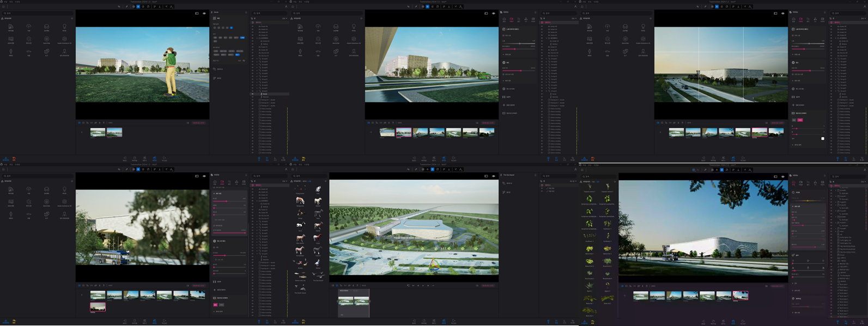Hide the Derek row in cameraman scene tree
This screenshot has height=326, width=868.
252,94
